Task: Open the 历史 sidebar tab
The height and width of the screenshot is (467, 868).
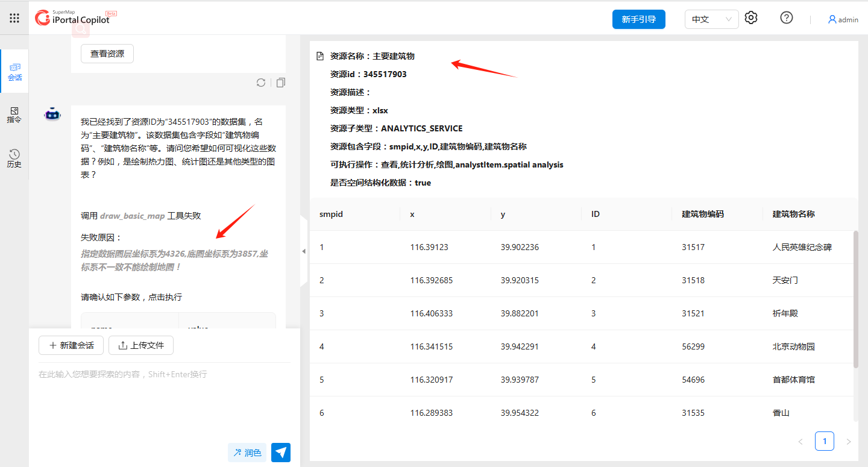Action: click(14, 158)
